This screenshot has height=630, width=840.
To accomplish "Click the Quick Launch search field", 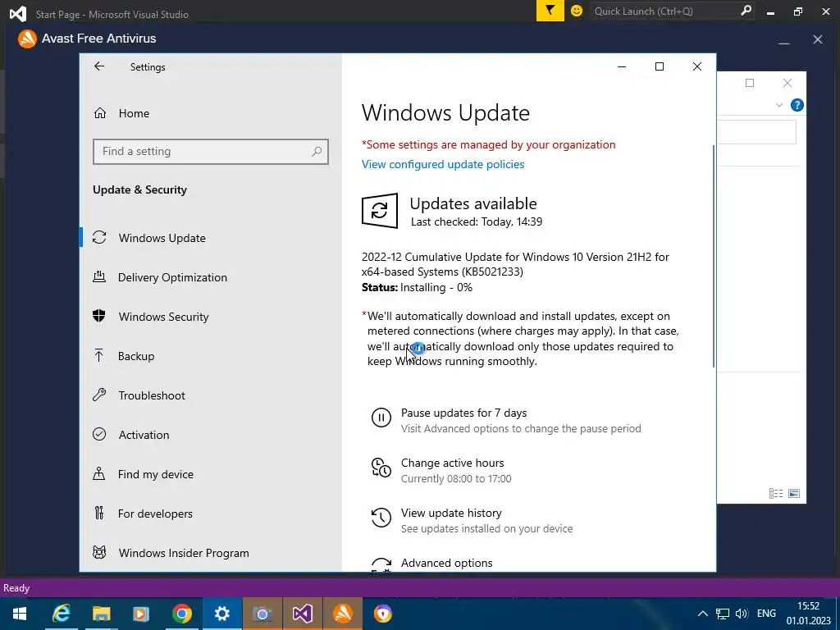I will pos(664,11).
